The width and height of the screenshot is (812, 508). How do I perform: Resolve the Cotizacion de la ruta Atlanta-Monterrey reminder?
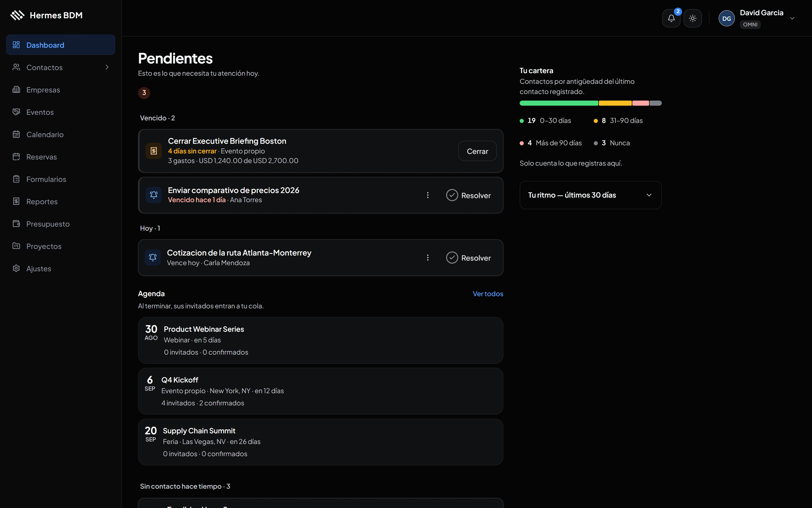[x=468, y=258]
